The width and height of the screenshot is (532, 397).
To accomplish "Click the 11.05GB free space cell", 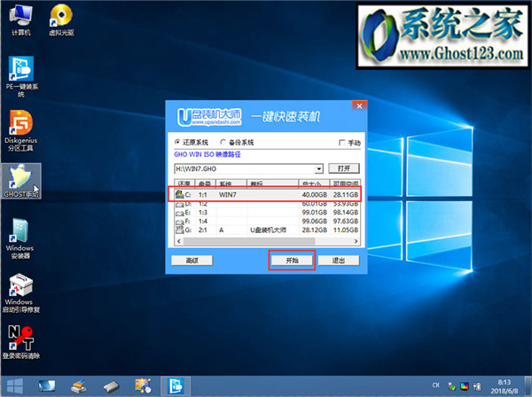I will coord(346,230).
